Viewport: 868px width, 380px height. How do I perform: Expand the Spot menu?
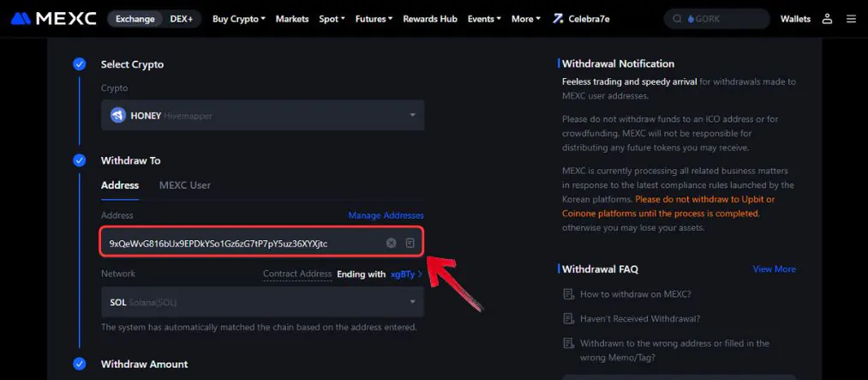click(332, 19)
